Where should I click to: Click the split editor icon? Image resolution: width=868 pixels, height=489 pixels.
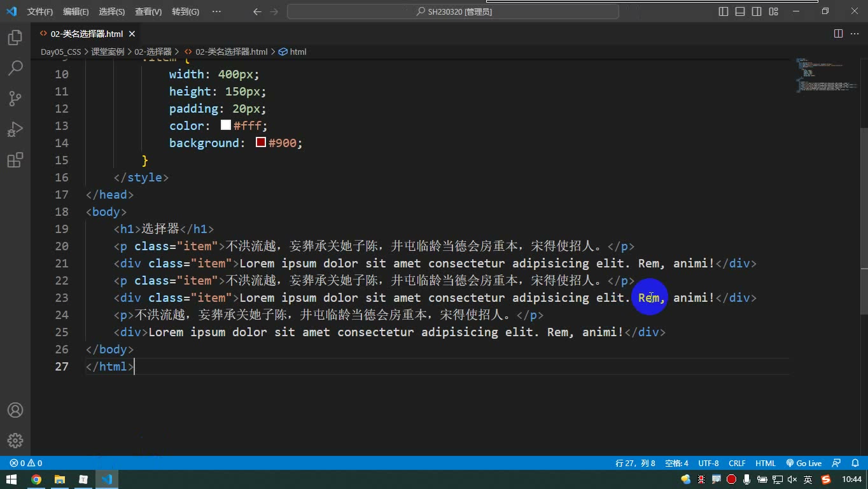[838, 34]
